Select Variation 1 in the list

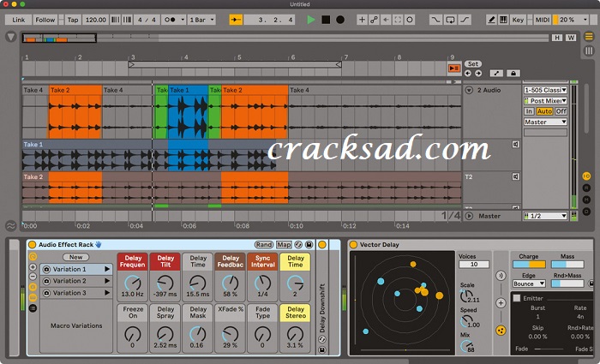click(x=76, y=269)
